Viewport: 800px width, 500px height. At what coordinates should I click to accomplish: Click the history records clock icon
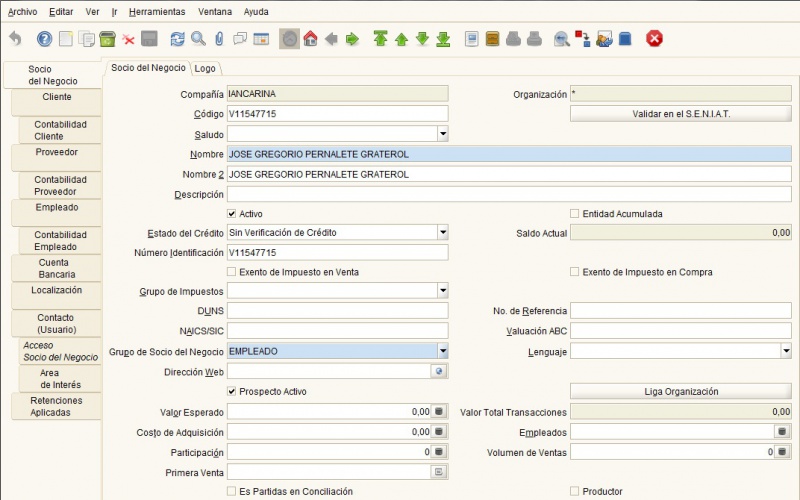(289, 39)
